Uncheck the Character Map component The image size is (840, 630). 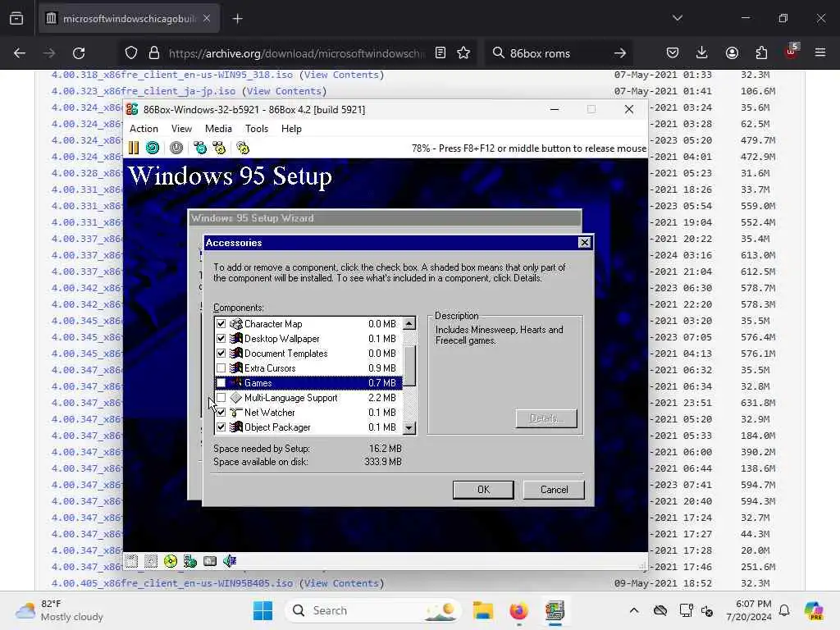click(x=221, y=323)
